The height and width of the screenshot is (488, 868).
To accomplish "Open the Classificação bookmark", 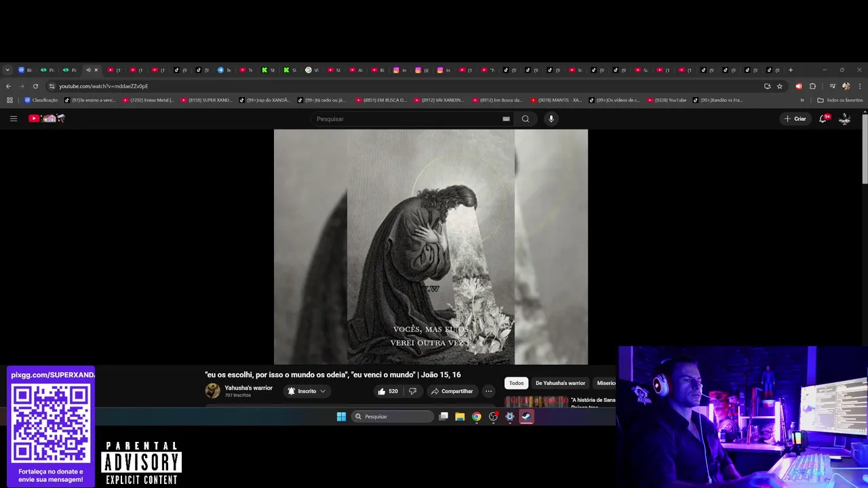I will tap(41, 100).
